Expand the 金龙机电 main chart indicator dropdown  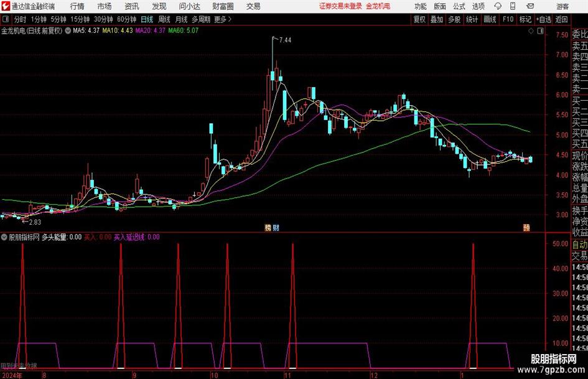point(68,30)
